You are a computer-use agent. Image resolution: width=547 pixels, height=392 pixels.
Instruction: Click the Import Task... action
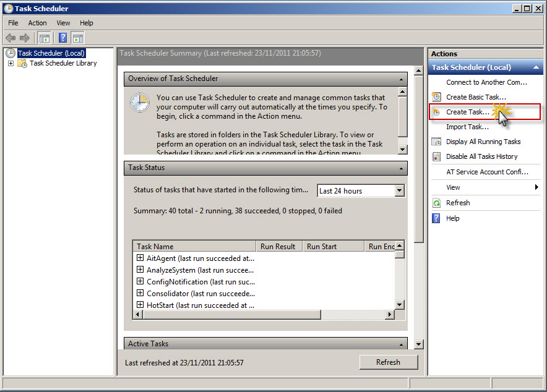pyautogui.click(x=467, y=127)
